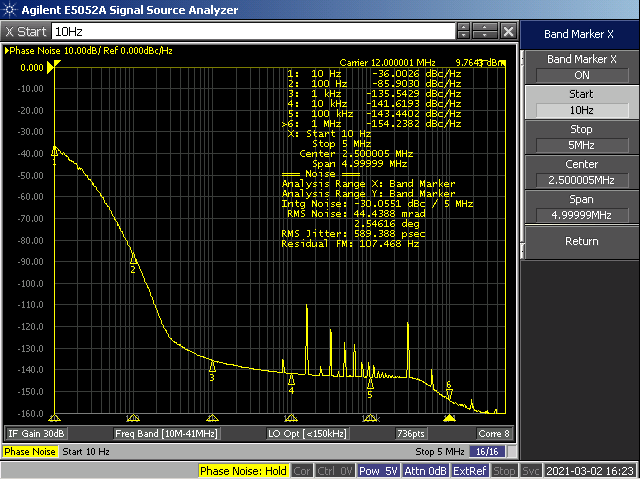Viewport: 640px width, 480px height.
Task: Click the Freq Band [10M-41MHz] status box
Action: tap(166, 434)
